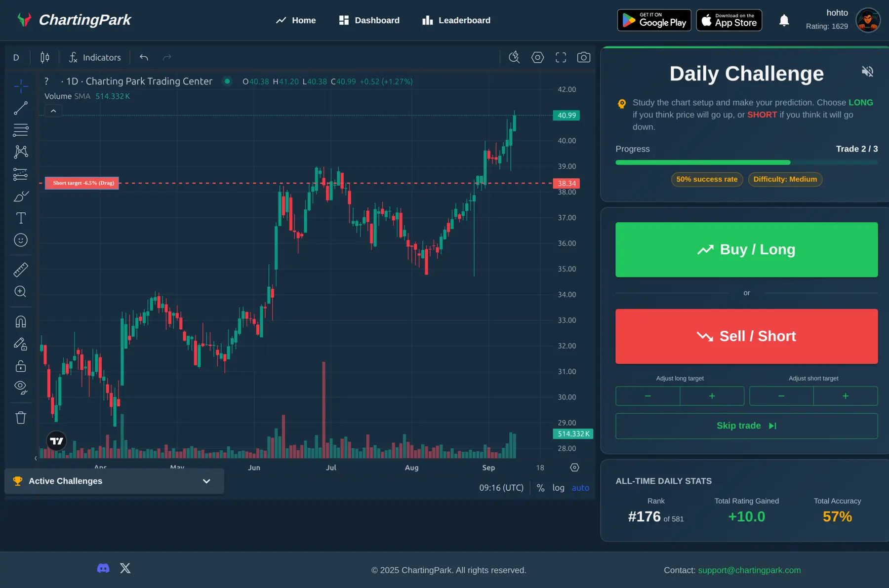Click the Sell / Short button
The width and height of the screenshot is (889, 588).
pyautogui.click(x=746, y=336)
